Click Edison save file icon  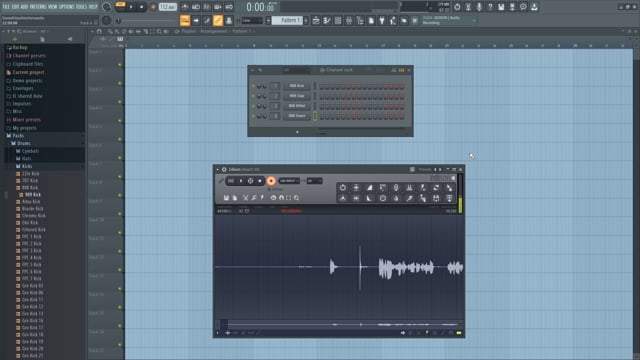[226, 198]
